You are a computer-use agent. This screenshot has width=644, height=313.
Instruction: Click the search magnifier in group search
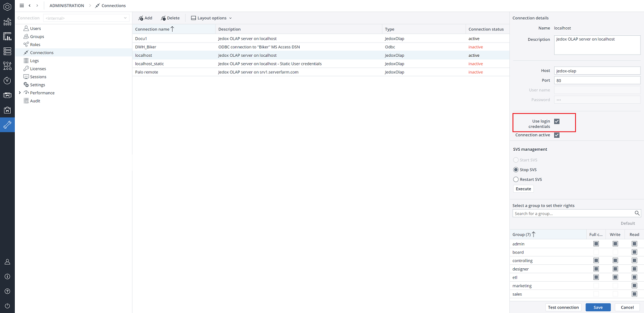point(637,213)
